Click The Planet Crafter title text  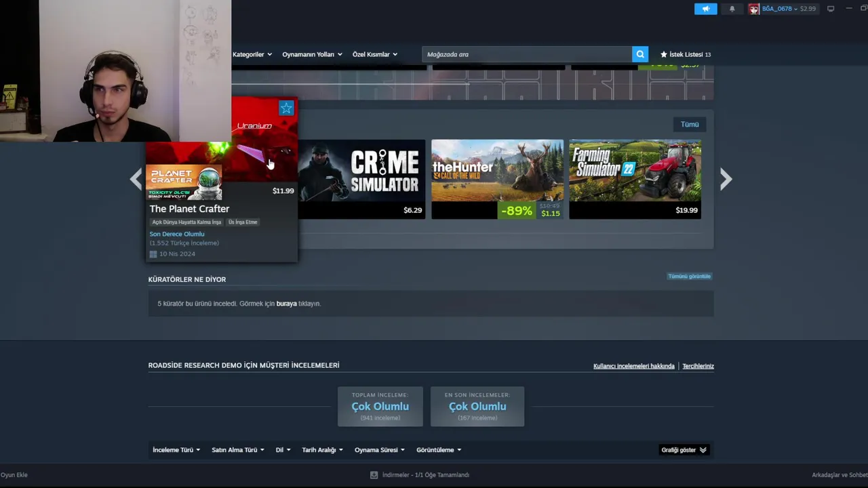tap(189, 209)
